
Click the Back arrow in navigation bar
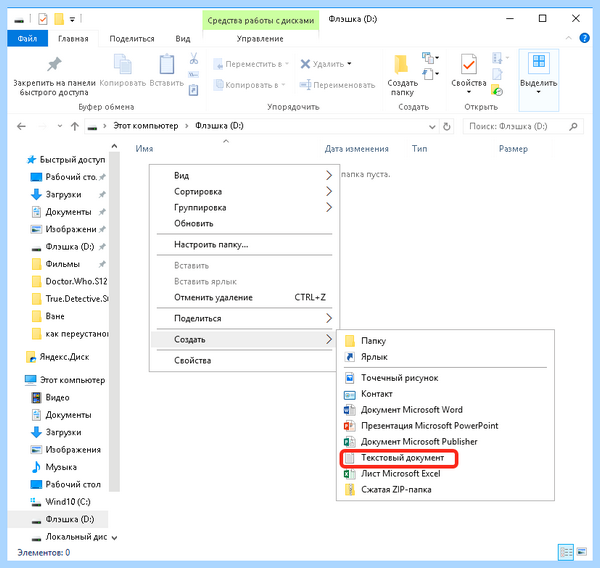(21, 126)
